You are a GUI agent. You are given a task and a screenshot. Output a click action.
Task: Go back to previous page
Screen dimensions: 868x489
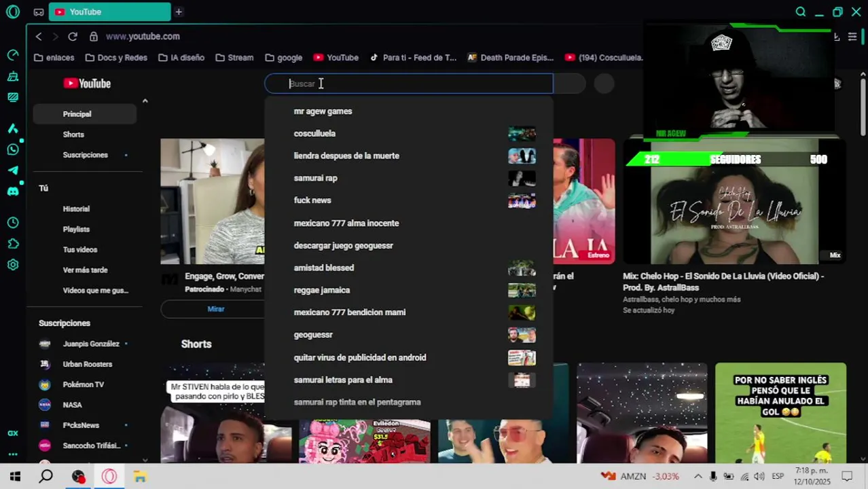pos(39,36)
